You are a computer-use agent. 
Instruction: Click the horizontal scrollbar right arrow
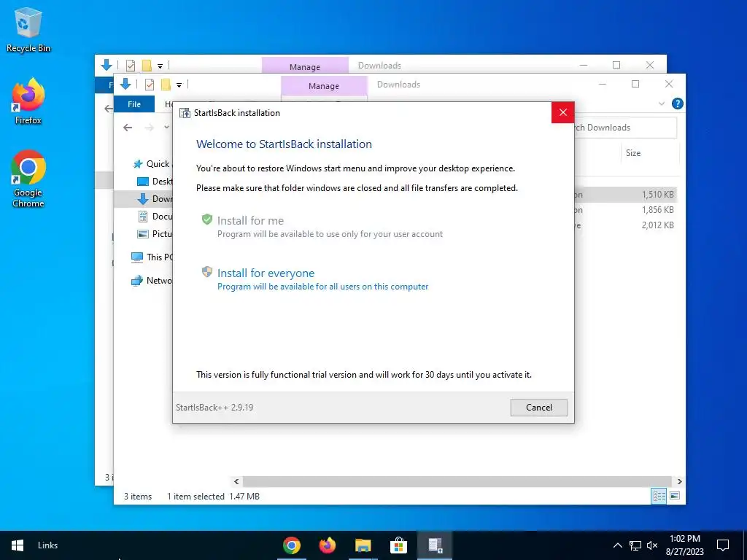point(679,481)
